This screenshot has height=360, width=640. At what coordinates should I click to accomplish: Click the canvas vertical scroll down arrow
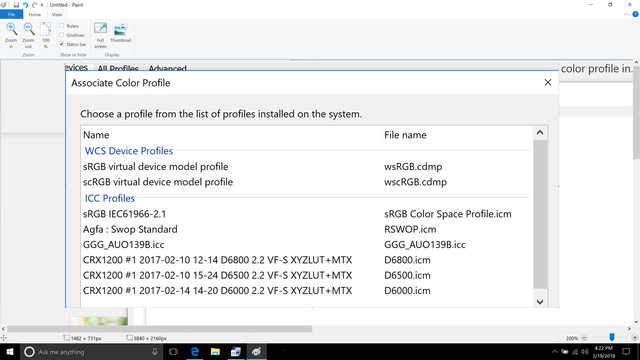(x=636, y=322)
